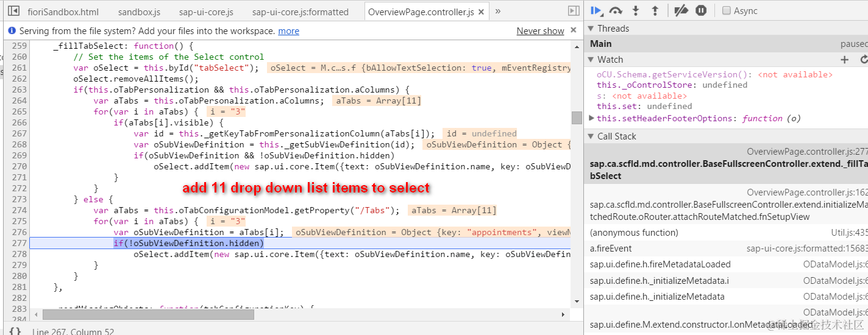Image resolution: width=868 pixels, height=335 pixels.
Task: Resume script execution
Action: (597, 10)
